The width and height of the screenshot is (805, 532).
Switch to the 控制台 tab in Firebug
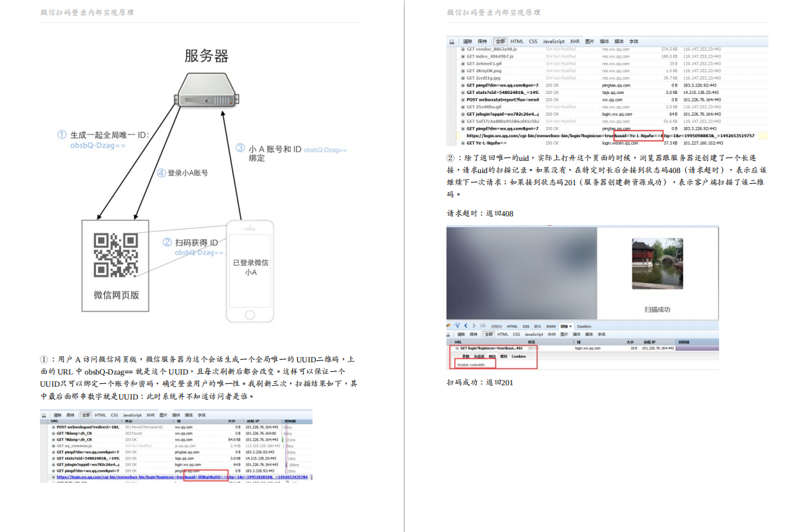pyautogui.click(x=497, y=327)
